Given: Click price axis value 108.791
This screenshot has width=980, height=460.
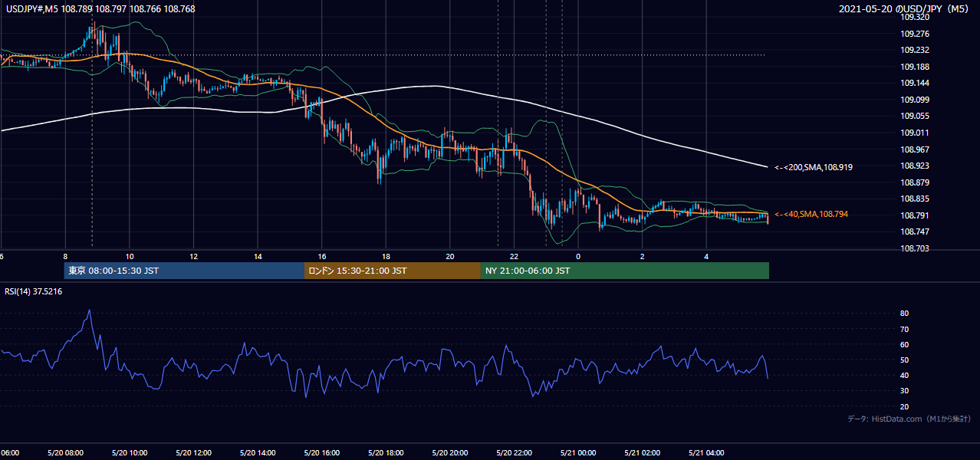Looking at the screenshot, I should click(914, 215).
